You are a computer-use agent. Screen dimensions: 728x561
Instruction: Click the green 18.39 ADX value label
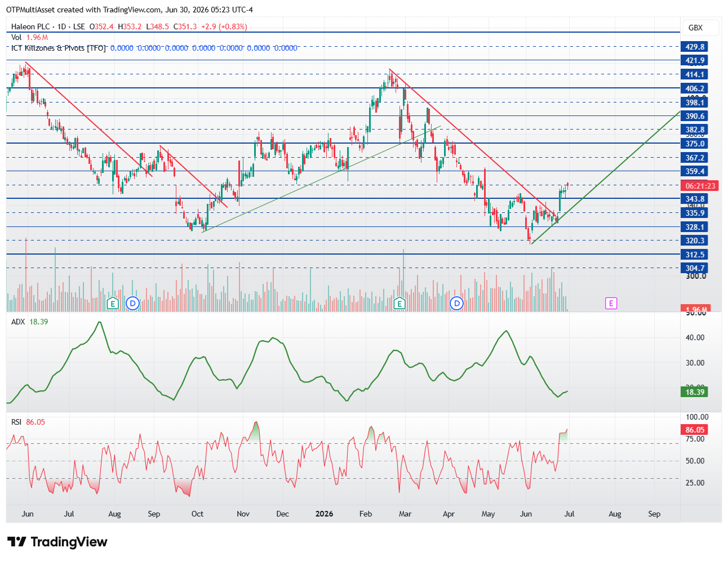point(695,392)
